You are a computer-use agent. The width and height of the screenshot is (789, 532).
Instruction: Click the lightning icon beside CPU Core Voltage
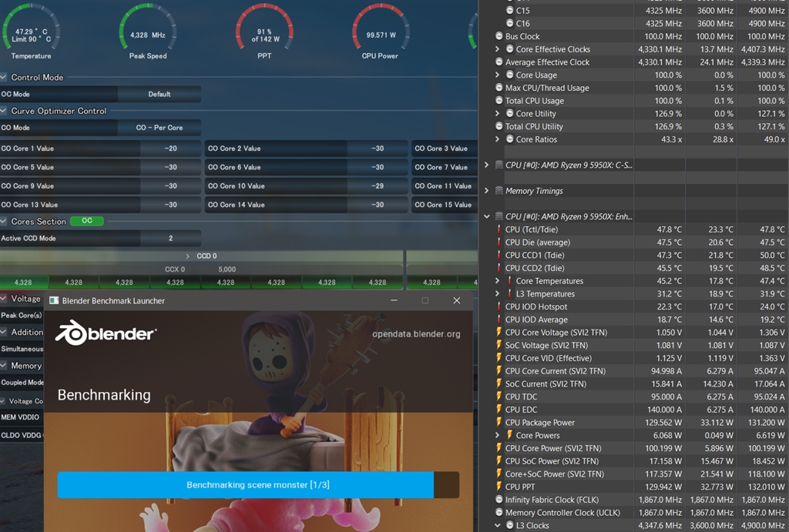499,333
